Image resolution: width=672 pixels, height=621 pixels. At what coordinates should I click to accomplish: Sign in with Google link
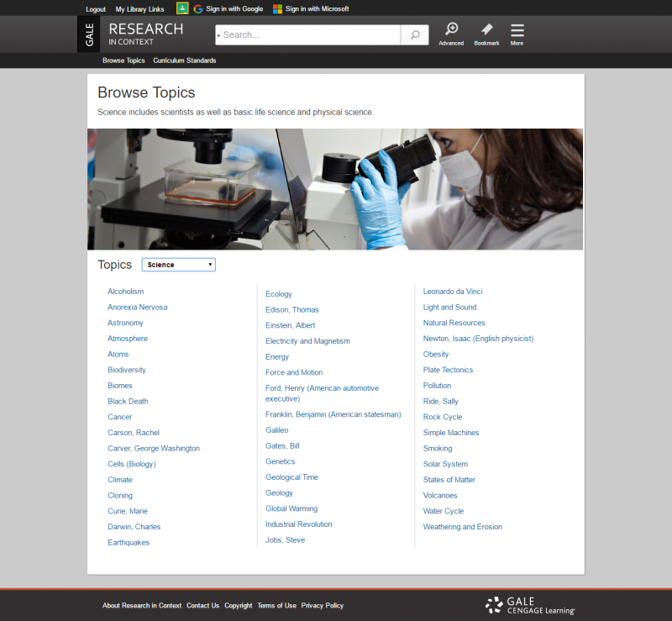pos(234,9)
